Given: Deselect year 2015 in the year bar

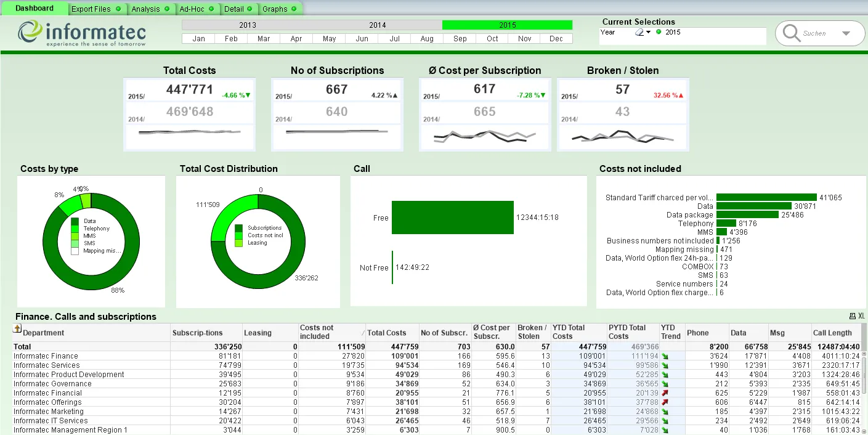Looking at the screenshot, I should (508, 25).
